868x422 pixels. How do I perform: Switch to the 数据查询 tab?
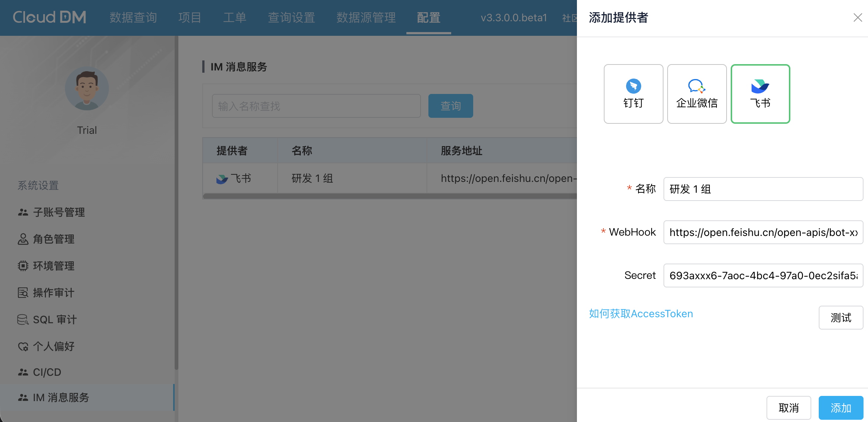coord(133,18)
